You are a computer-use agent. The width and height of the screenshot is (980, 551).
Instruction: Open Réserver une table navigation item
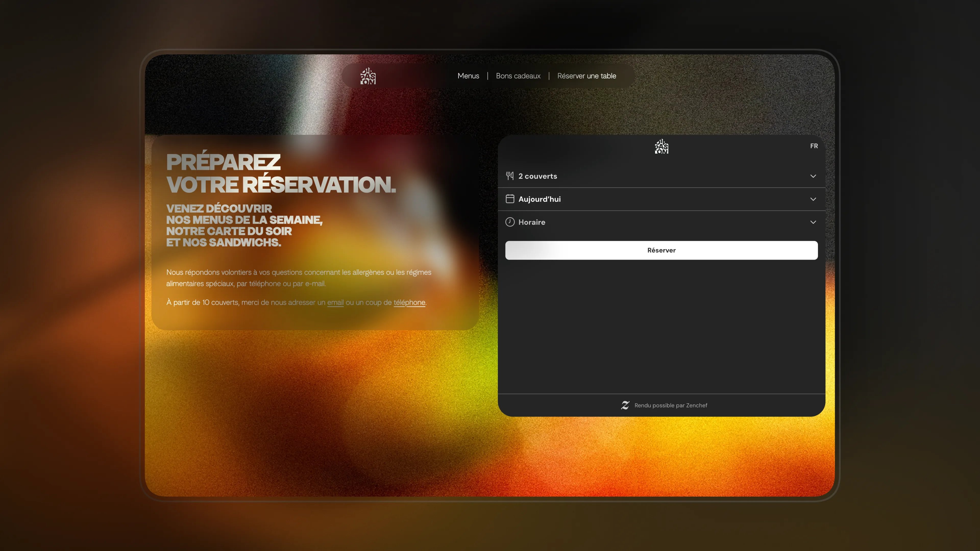[x=587, y=76]
